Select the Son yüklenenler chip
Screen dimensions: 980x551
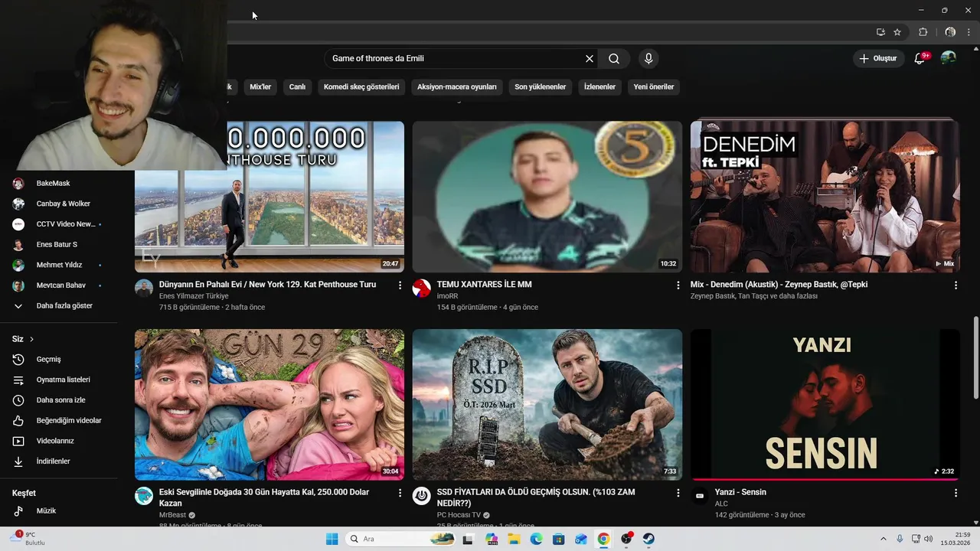[x=541, y=86]
